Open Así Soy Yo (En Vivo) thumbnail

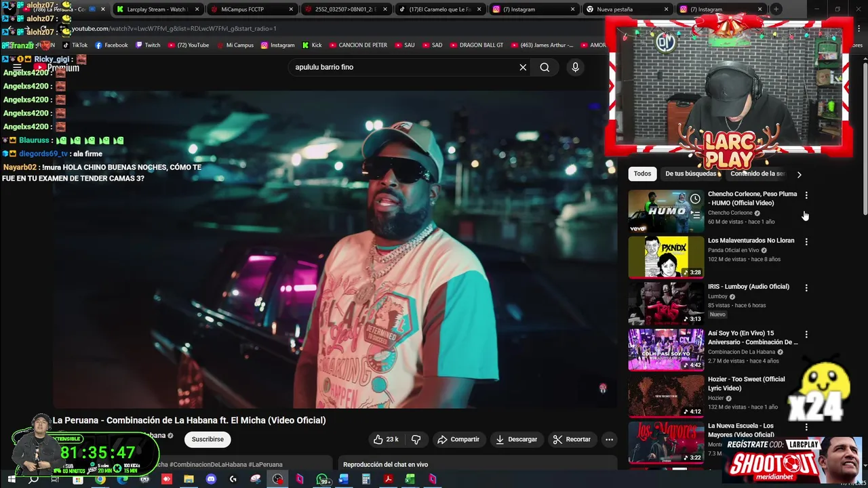tap(666, 350)
